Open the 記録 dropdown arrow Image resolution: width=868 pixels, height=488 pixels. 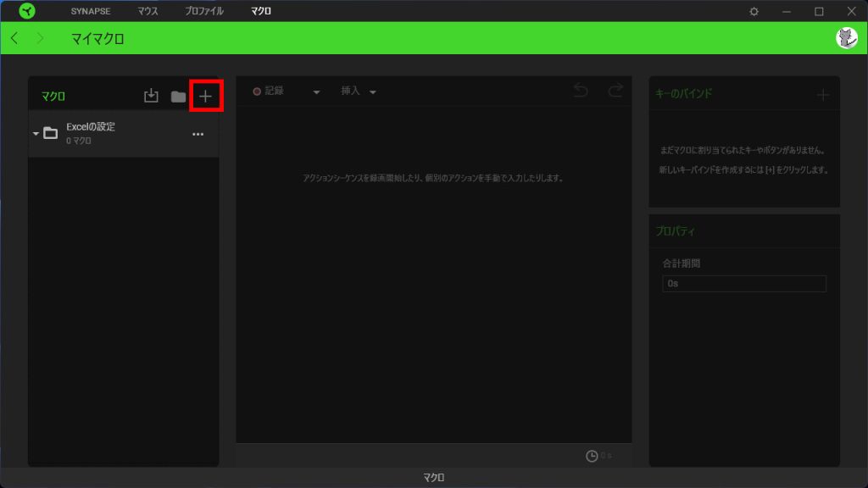click(x=316, y=91)
